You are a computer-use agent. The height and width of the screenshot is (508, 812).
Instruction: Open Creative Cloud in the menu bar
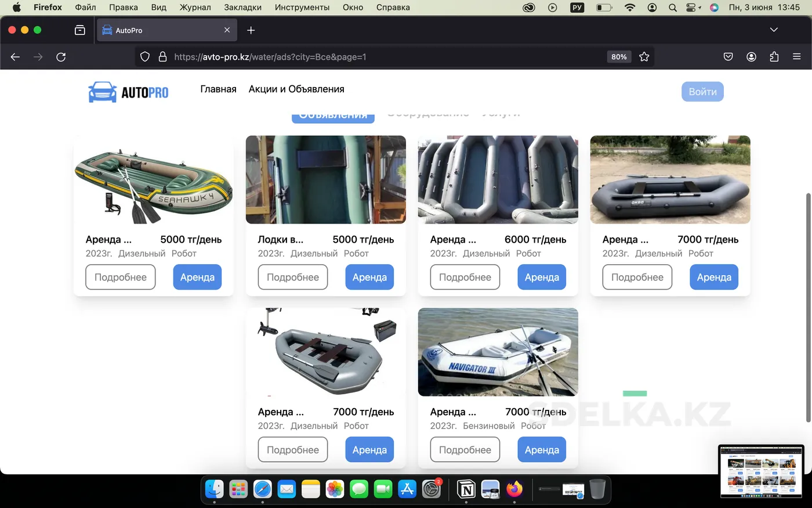click(x=529, y=8)
